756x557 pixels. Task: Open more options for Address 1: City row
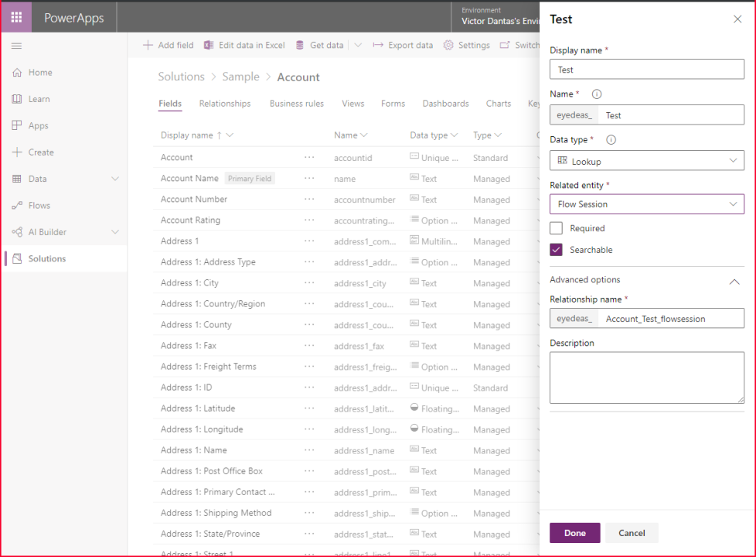click(x=309, y=282)
